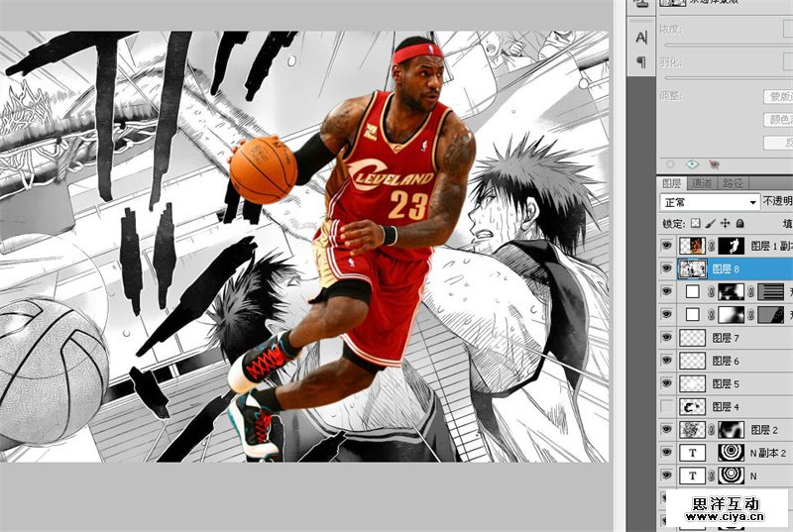The width and height of the screenshot is (793, 532).
Task: Click the lock image pixels brush icon
Action: click(x=710, y=224)
